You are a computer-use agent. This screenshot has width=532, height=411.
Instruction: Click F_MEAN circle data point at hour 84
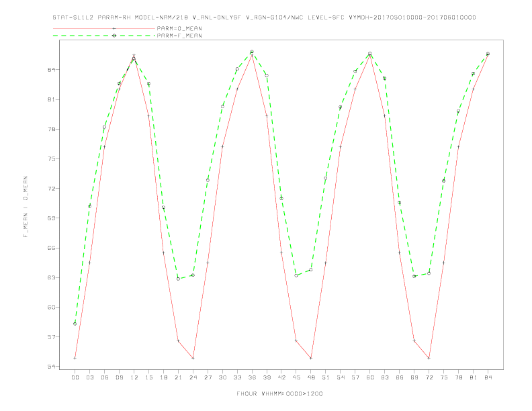pos(488,54)
